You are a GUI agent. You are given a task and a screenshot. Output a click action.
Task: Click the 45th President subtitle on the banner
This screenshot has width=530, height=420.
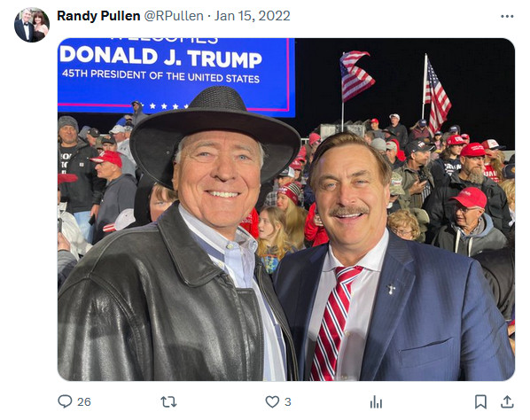161,76
